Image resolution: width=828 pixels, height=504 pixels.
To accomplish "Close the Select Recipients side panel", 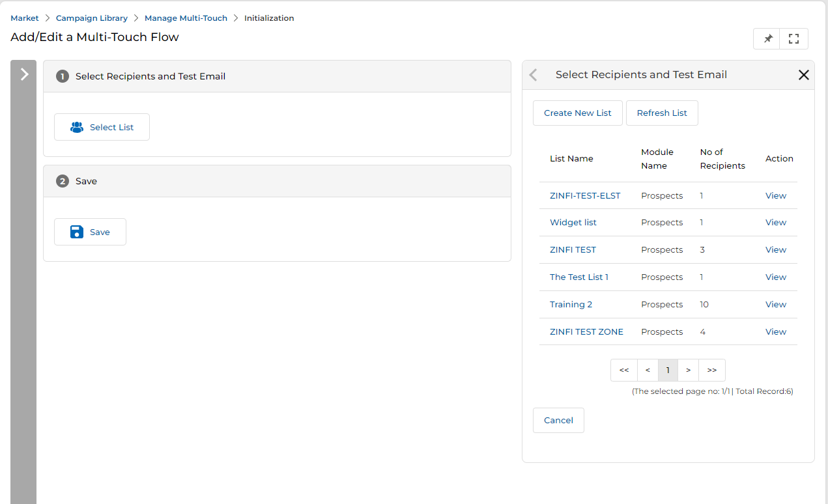I will tap(804, 75).
